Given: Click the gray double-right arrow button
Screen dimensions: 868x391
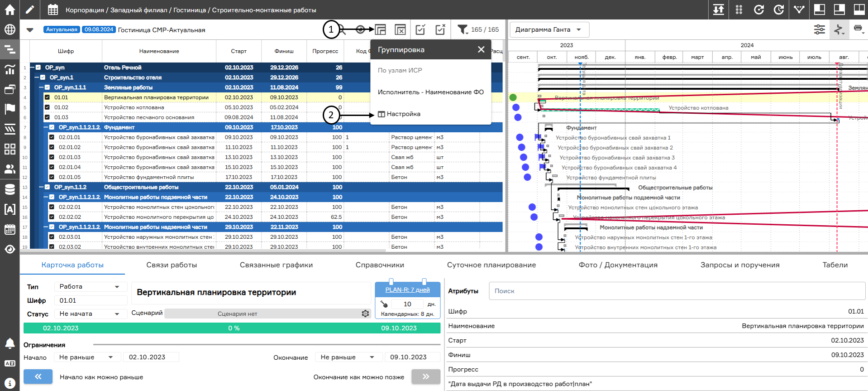Looking at the screenshot, I should 426,377.
